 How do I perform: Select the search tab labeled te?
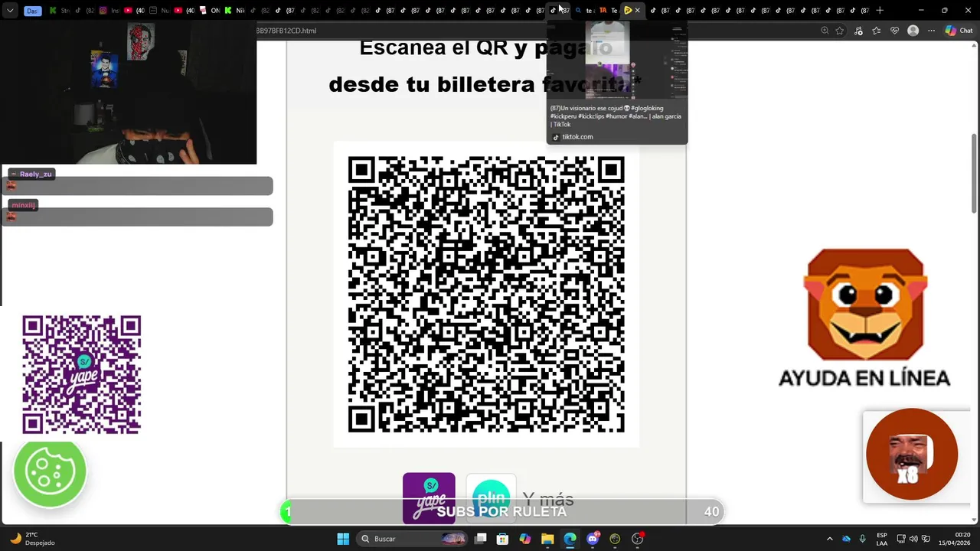coord(586,11)
